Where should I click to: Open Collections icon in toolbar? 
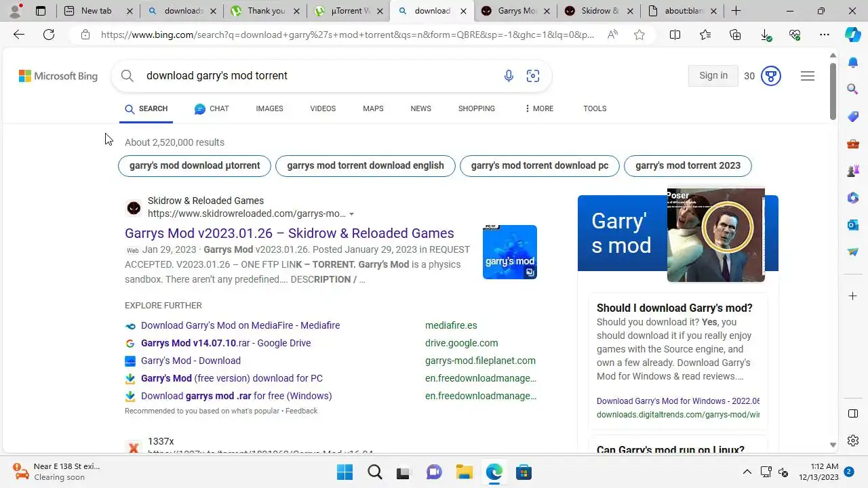[x=735, y=35]
